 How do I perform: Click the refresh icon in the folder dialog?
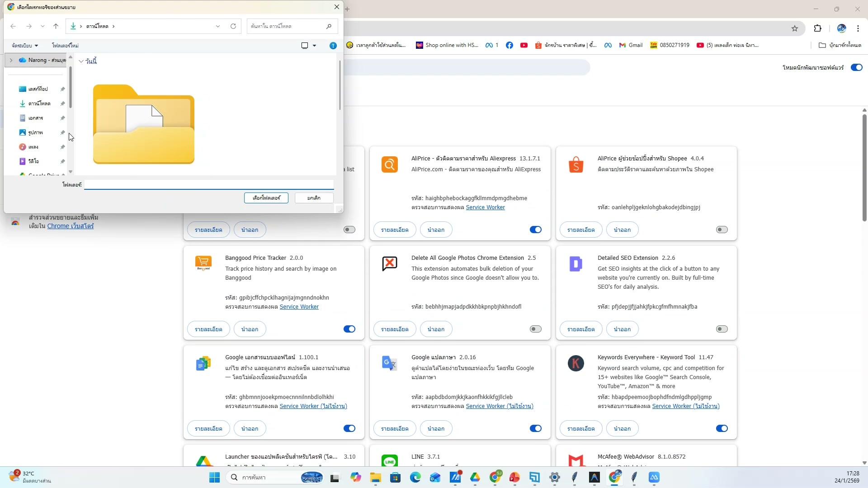pyautogui.click(x=233, y=26)
